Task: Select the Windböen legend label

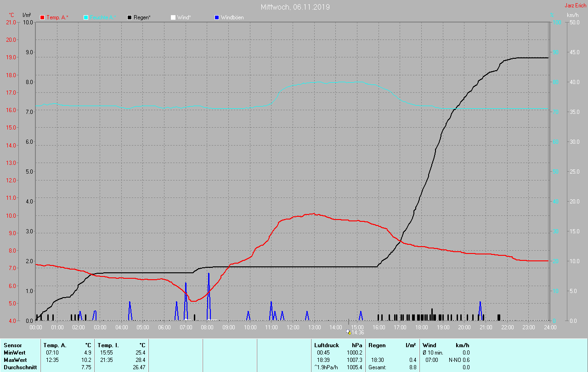Action: pyautogui.click(x=232, y=17)
